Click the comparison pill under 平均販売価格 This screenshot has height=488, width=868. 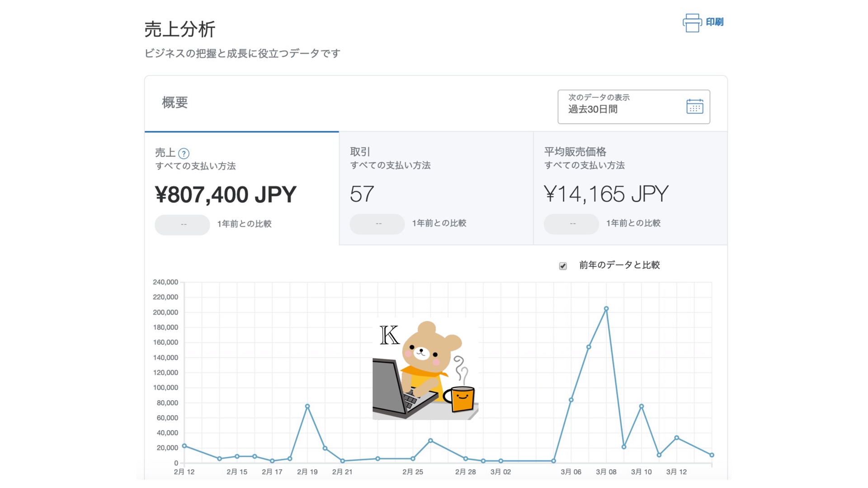(x=571, y=224)
